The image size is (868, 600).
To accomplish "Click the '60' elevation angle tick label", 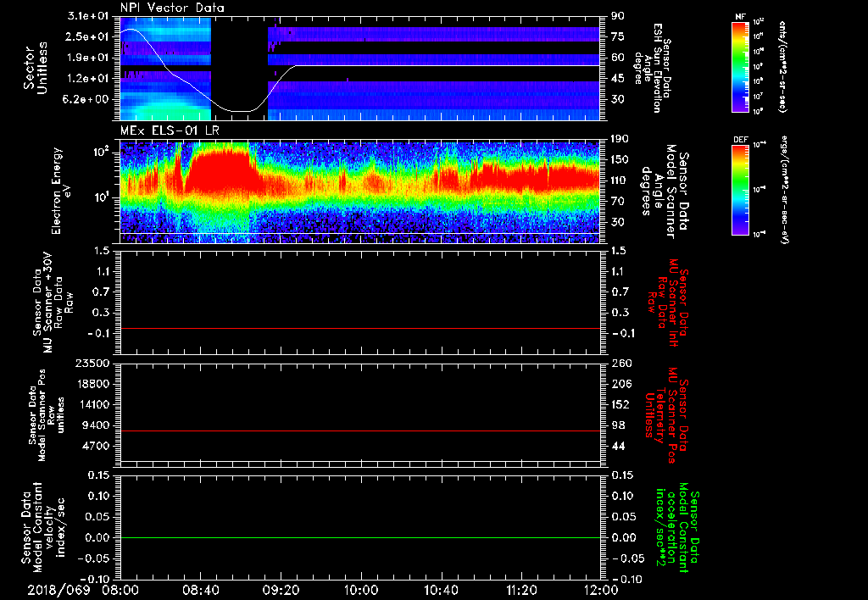I will 618,58.
